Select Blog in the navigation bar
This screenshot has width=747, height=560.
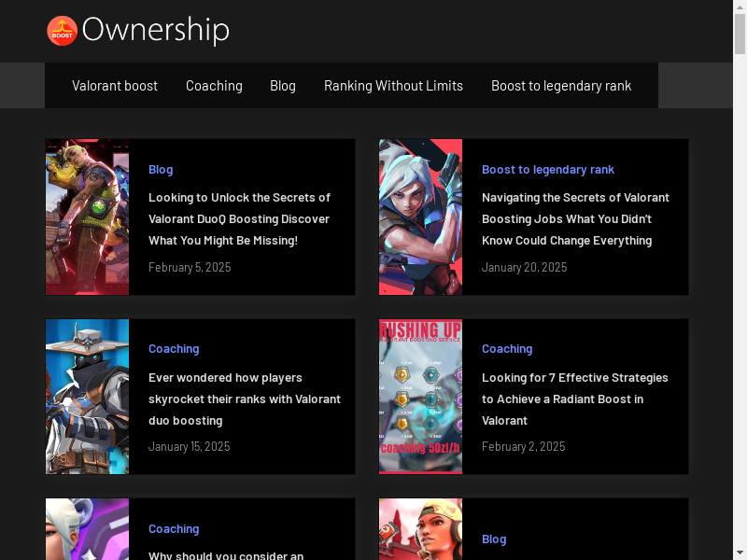tap(283, 86)
